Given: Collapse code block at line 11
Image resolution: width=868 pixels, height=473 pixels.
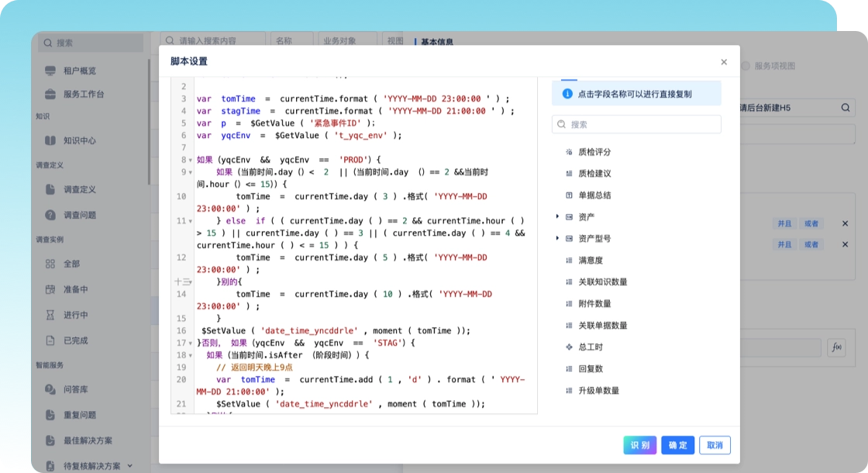Looking at the screenshot, I should point(191,221).
